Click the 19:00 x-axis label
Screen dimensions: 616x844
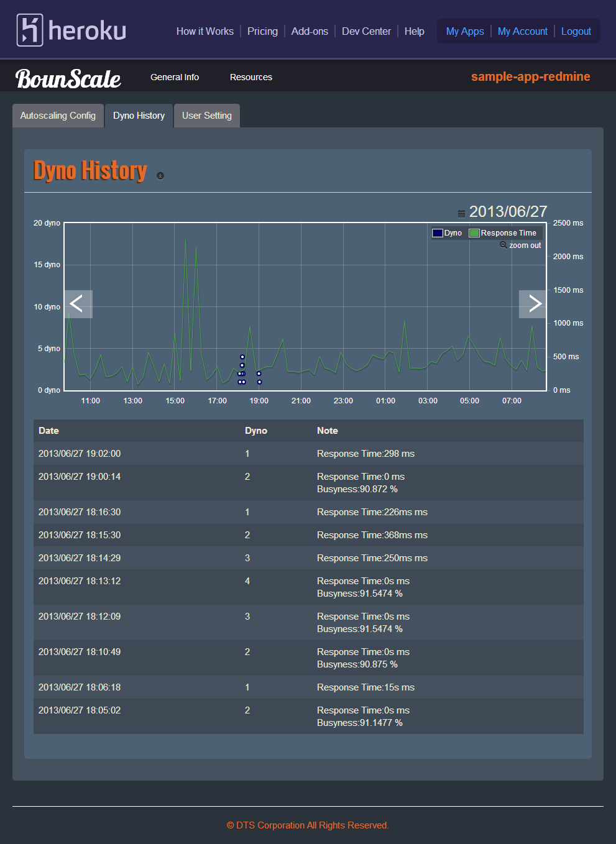259,401
